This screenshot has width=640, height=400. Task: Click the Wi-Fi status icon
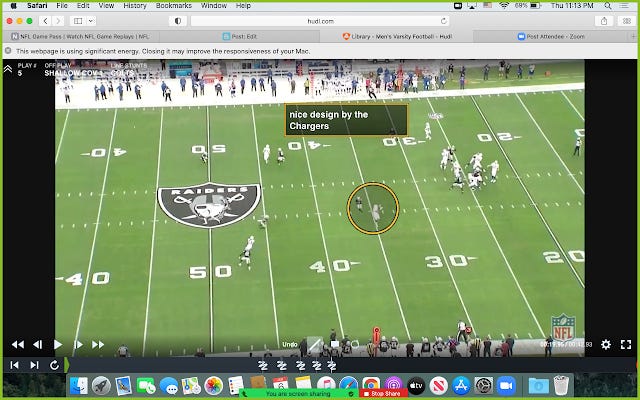coord(504,6)
